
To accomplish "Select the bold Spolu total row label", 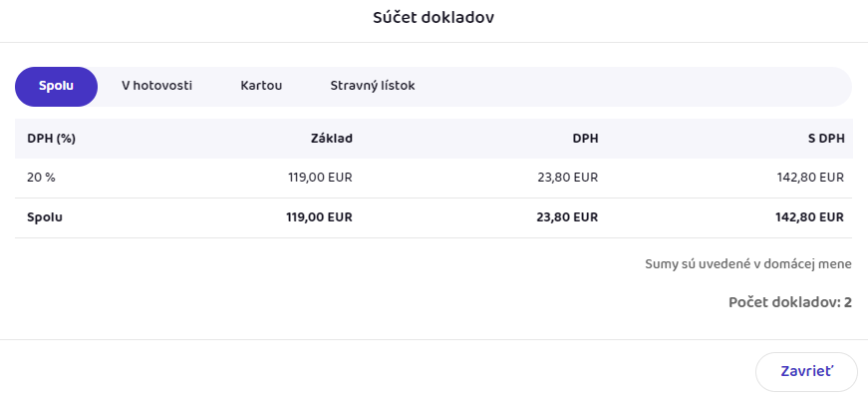I will 45,217.
